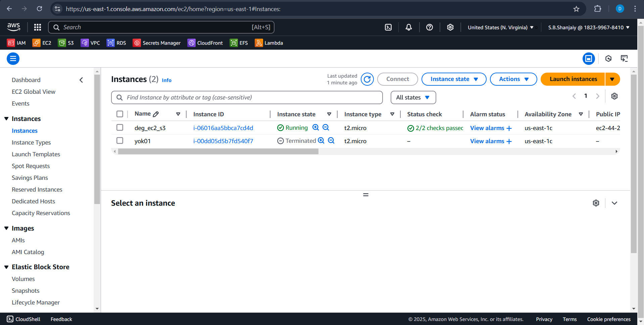View alarms for deg_ec2_s3

491,128
